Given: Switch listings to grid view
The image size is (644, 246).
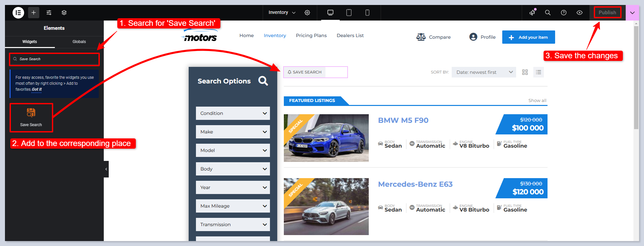Looking at the screenshot, I should coord(525,72).
